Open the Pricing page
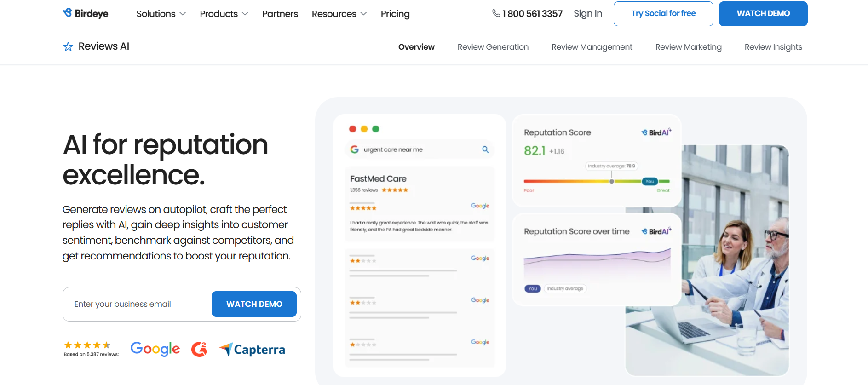Screen dimensions: 868x385 [x=395, y=14]
